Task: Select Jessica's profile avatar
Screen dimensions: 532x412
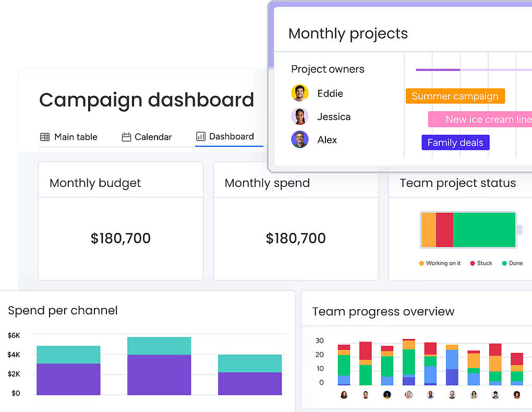Action: [x=299, y=116]
